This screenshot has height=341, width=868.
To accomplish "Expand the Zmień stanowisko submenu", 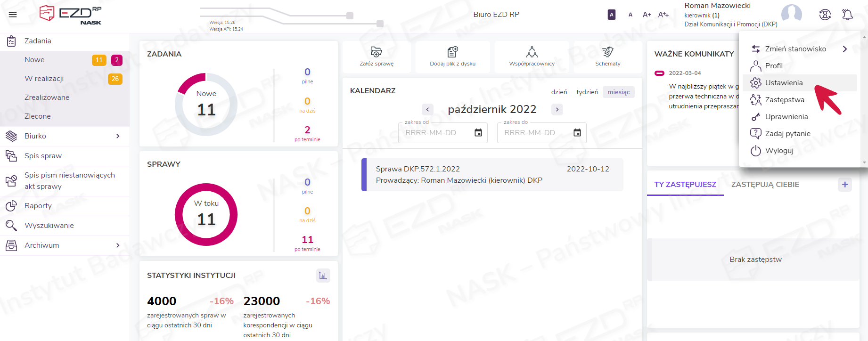I will (x=844, y=49).
